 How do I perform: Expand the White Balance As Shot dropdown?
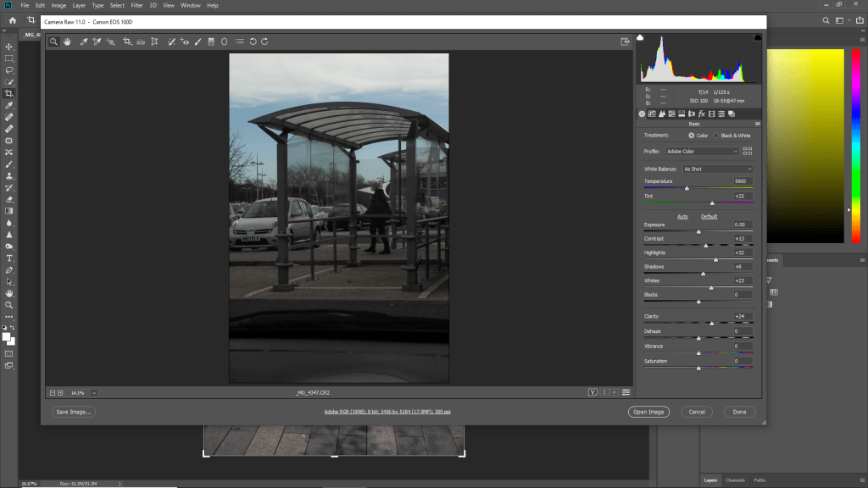718,169
